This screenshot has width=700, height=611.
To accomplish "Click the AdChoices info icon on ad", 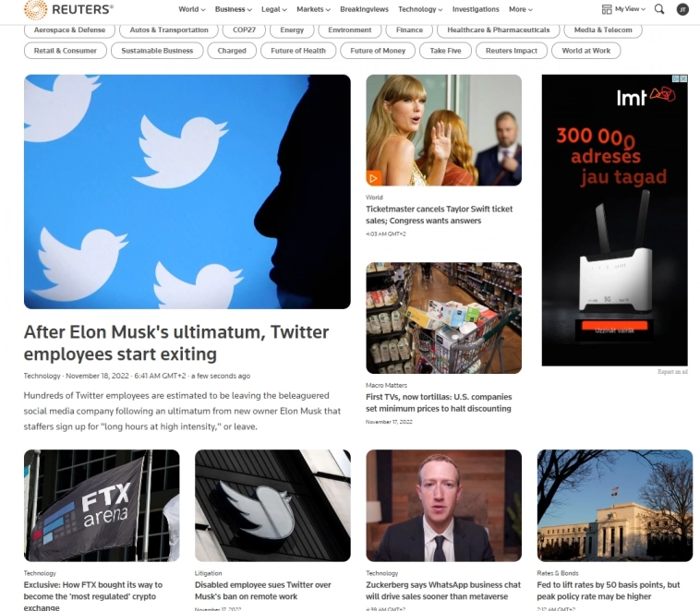I will pos(676,78).
